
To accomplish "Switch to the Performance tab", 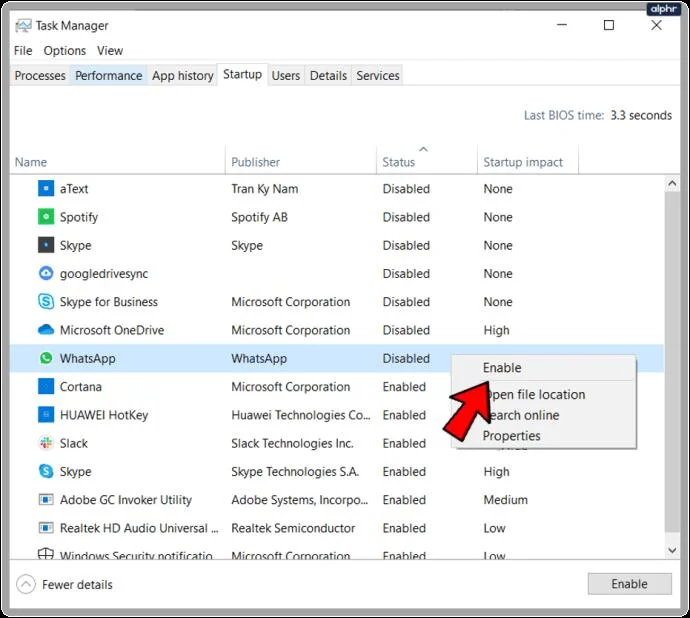I will click(109, 76).
